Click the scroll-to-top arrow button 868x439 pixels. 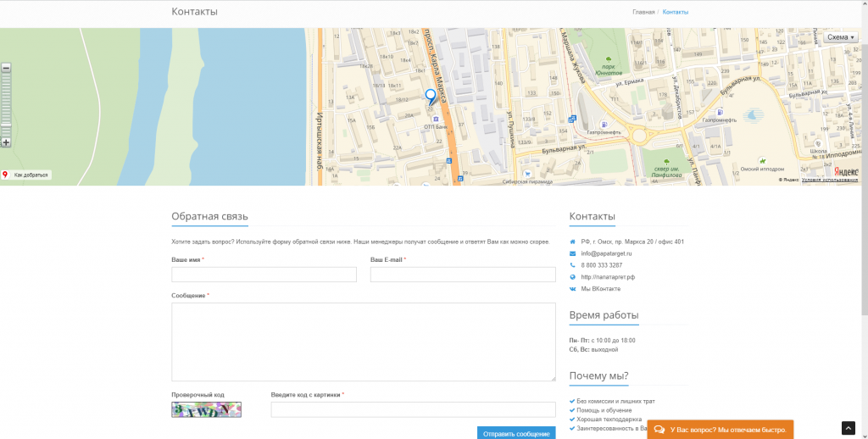click(x=849, y=428)
